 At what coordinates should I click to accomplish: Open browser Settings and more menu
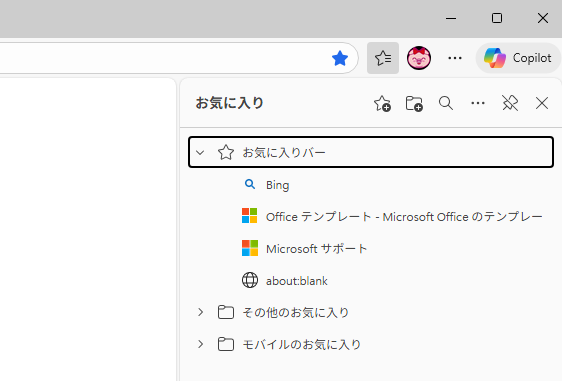pos(455,58)
